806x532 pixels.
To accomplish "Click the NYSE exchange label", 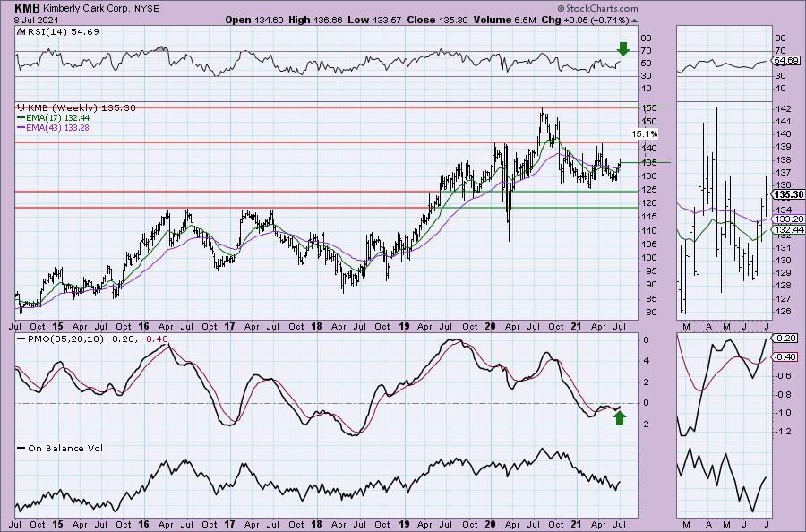I will point(147,9).
